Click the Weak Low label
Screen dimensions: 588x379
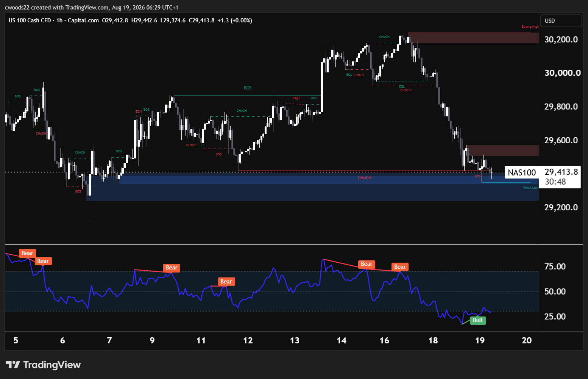coord(530,188)
